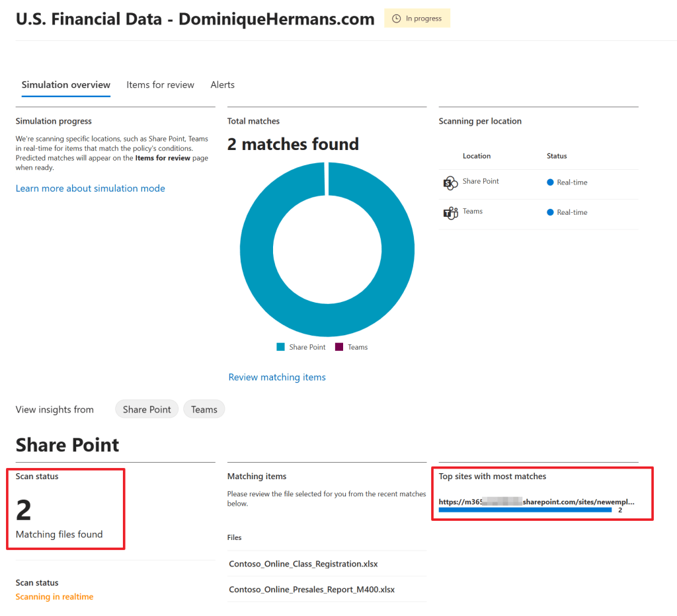Screen dimensions: 677x616
Task: Click the SharePoint location icon
Action: [450, 183]
